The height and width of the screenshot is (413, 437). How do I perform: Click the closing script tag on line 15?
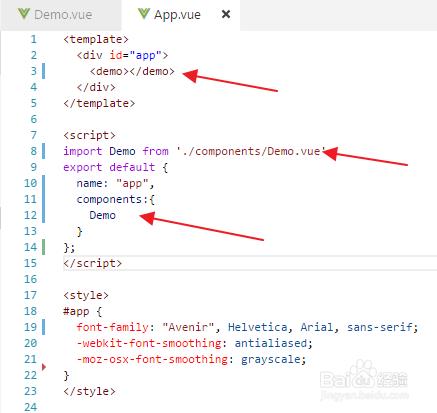click(93, 263)
